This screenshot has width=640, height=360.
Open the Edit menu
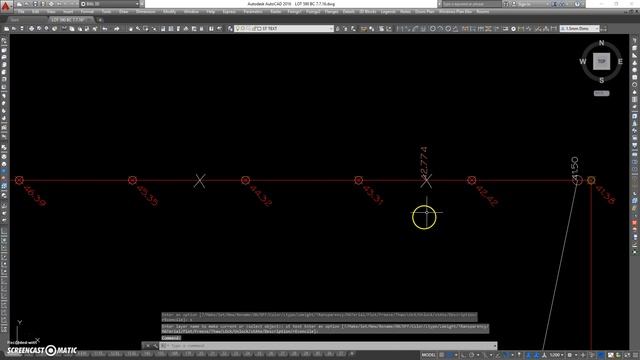pos(36,12)
